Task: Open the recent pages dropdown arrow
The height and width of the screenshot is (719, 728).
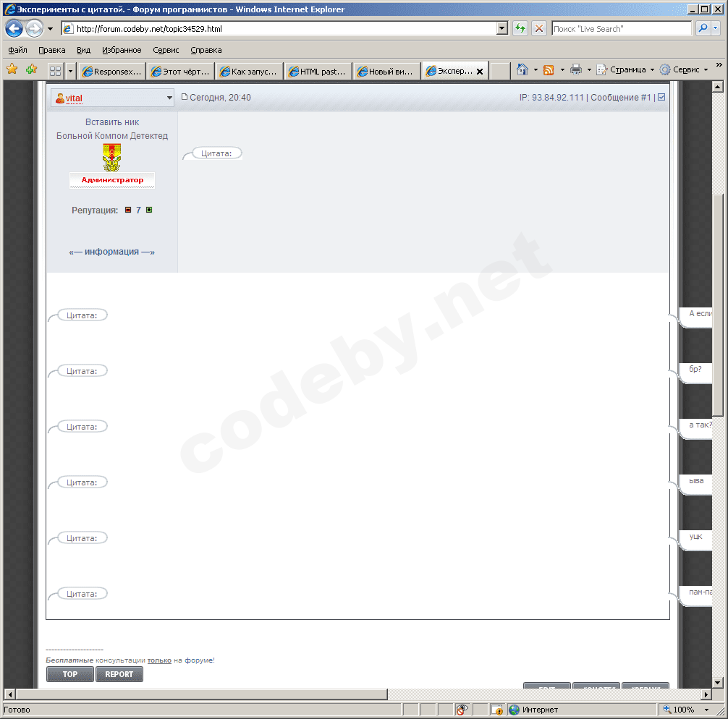Action: 50,29
